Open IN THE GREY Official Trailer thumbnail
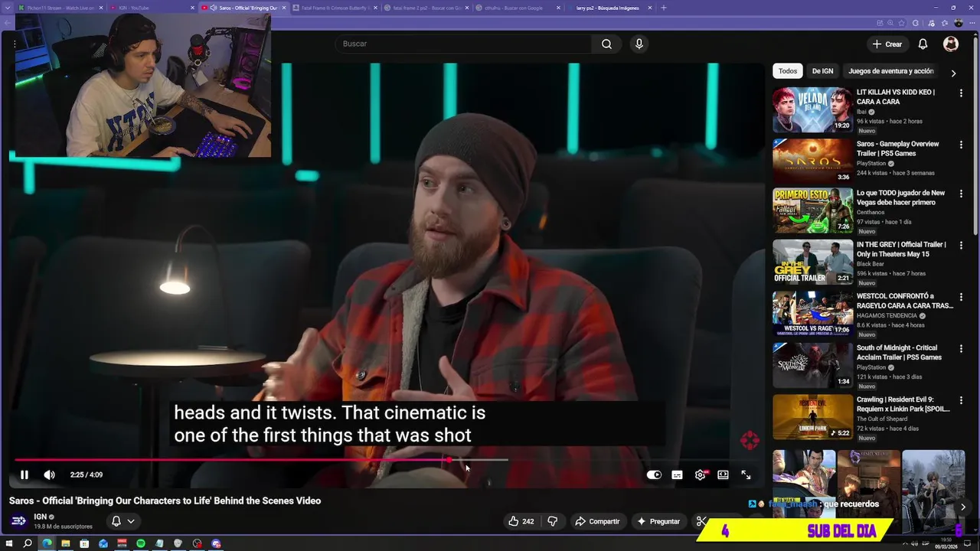The height and width of the screenshot is (551, 980). pyautogui.click(x=812, y=262)
